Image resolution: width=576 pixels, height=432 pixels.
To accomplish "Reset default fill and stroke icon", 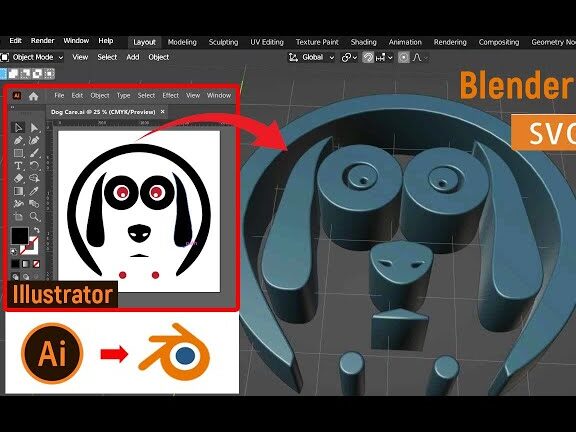I will [x=14, y=252].
